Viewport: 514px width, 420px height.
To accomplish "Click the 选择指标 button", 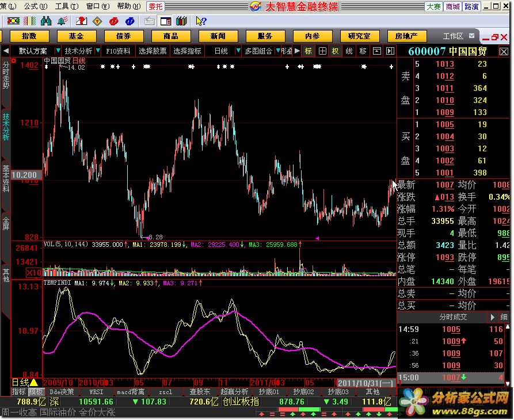I will click(187, 51).
